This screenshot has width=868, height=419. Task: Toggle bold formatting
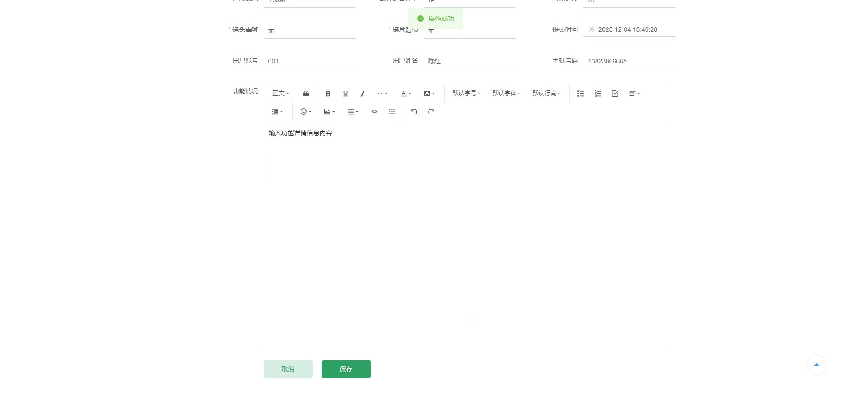pyautogui.click(x=328, y=93)
